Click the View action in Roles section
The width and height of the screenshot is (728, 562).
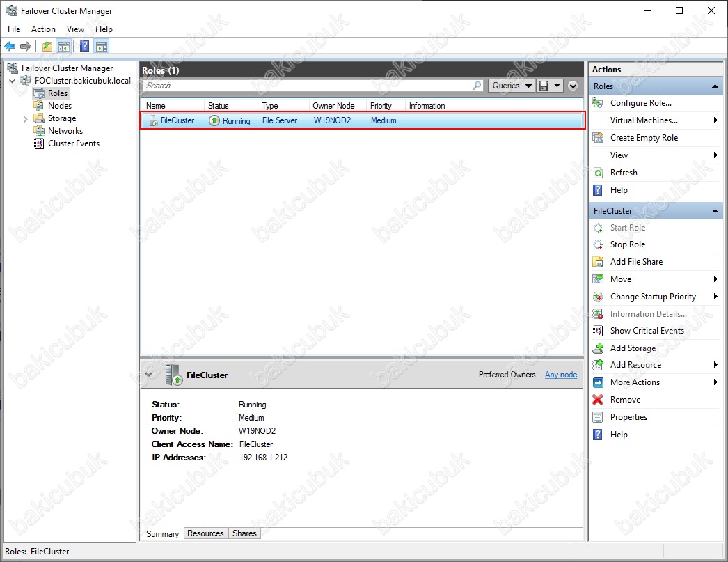[619, 155]
